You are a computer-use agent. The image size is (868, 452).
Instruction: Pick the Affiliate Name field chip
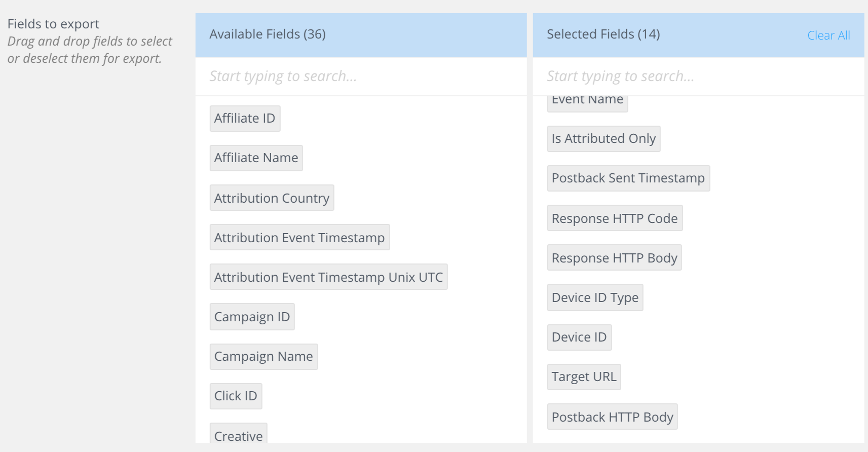tap(256, 158)
